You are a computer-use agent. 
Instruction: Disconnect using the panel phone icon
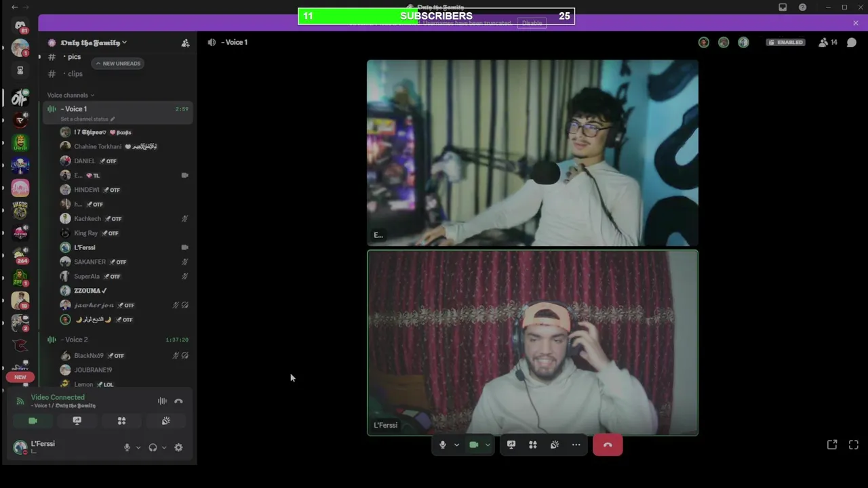tap(178, 401)
